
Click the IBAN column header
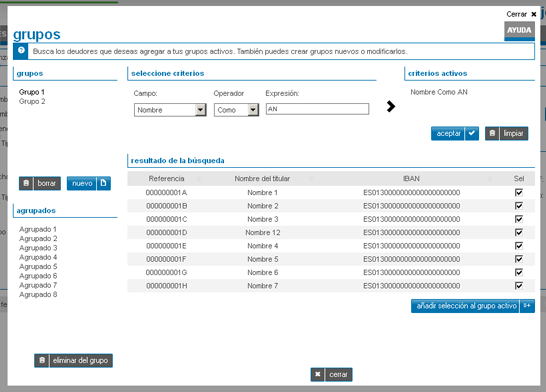[411, 179]
